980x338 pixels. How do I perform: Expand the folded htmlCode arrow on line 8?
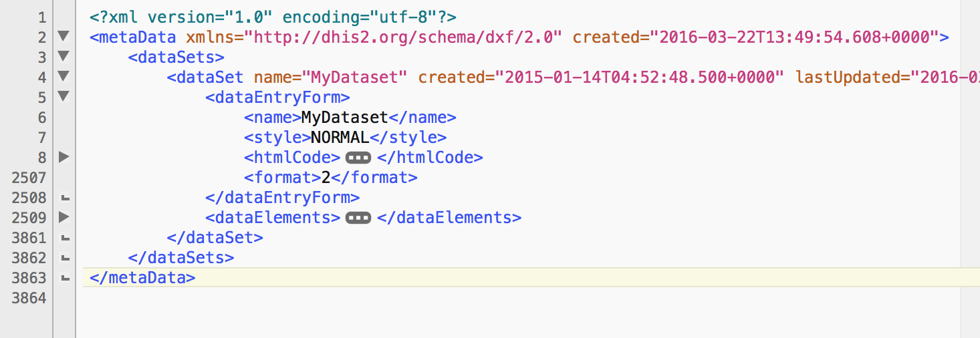(64, 157)
